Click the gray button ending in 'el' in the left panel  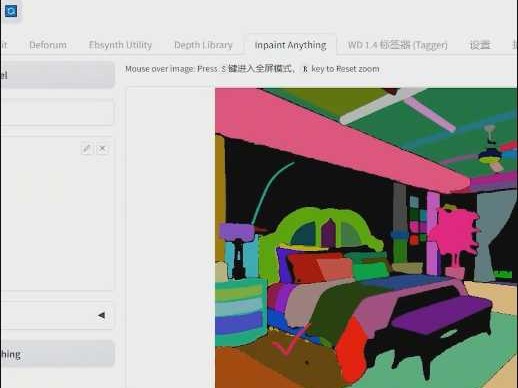57,75
